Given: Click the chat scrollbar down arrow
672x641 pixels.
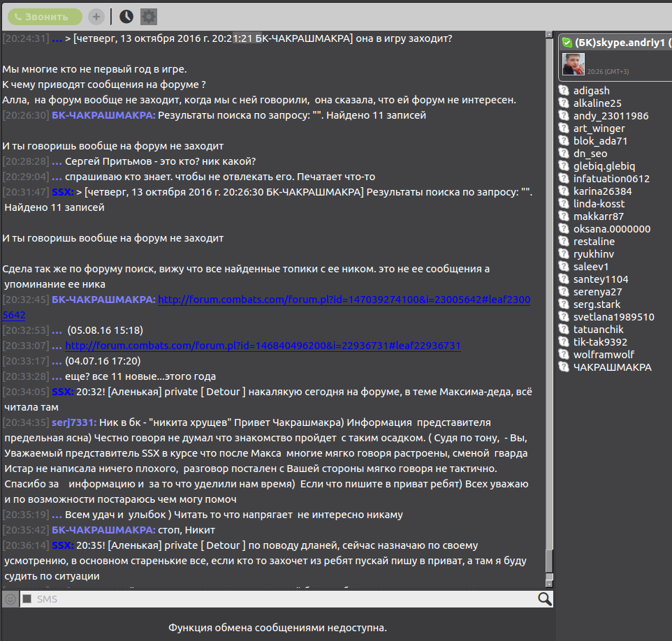Looking at the screenshot, I should 549,584.
